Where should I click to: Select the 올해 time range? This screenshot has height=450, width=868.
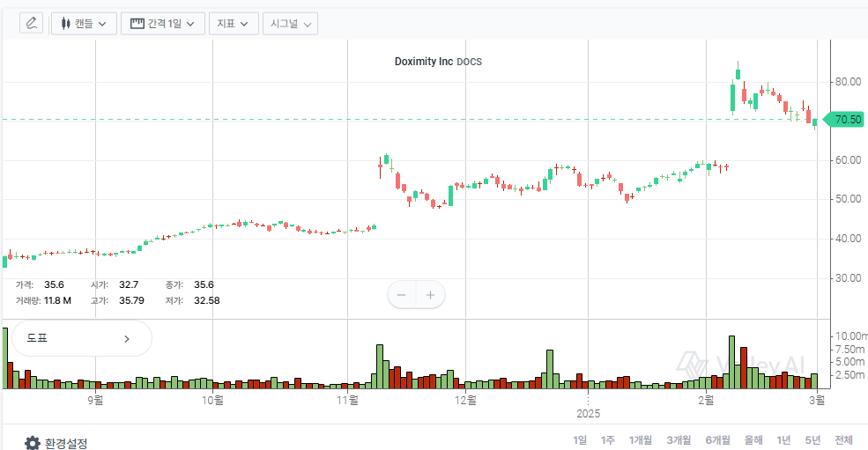(753, 440)
